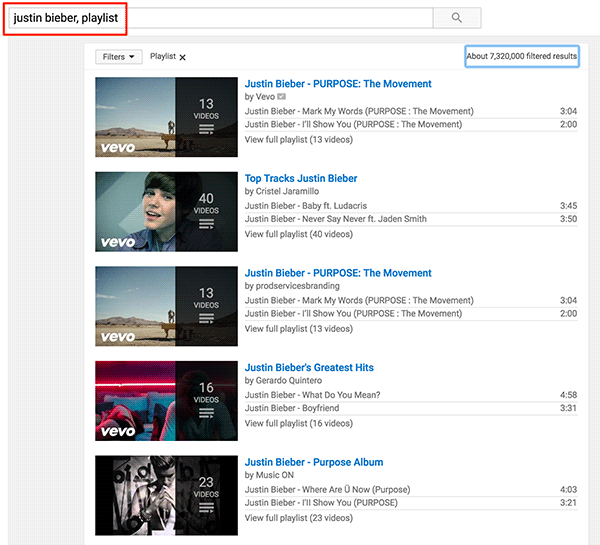The width and height of the screenshot is (600, 545).
Task: Play Never Say Never ft. Jaden Smith
Action: click(x=336, y=219)
